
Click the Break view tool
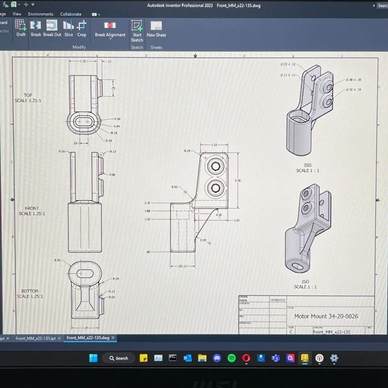pyautogui.click(x=36, y=28)
